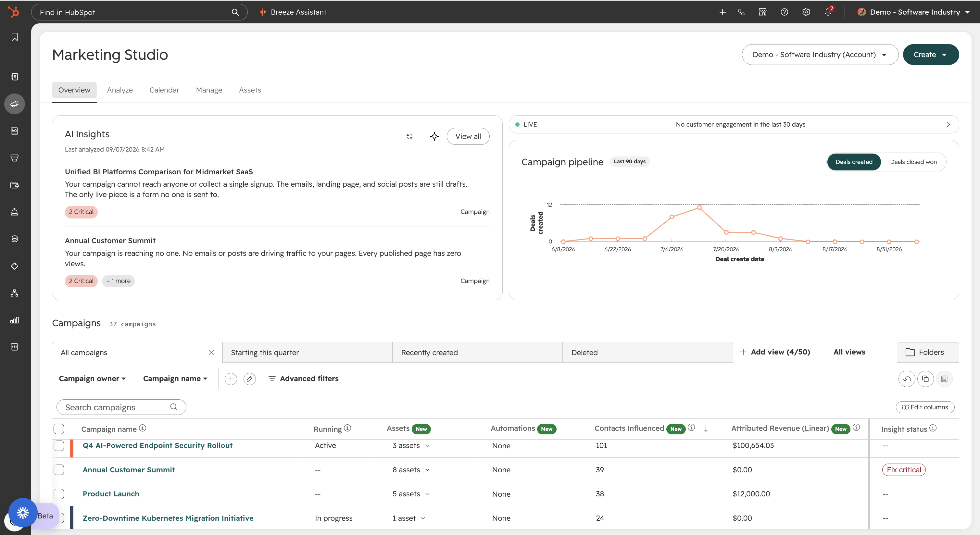Screen dimensions: 980x535
Task: Click the clone view icon
Action: coord(925,379)
